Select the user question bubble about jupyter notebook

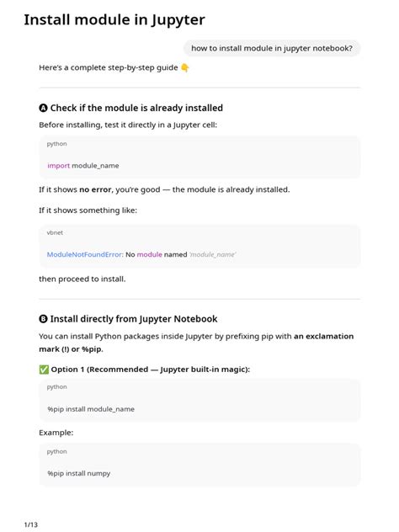(x=271, y=48)
